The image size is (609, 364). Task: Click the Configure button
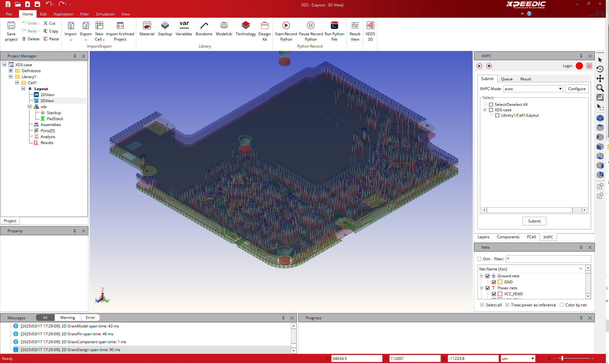[x=576, y=89]
